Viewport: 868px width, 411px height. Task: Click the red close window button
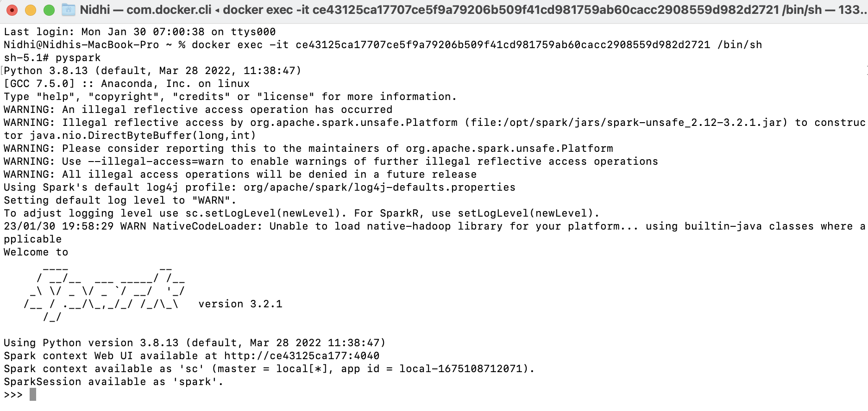13,10
